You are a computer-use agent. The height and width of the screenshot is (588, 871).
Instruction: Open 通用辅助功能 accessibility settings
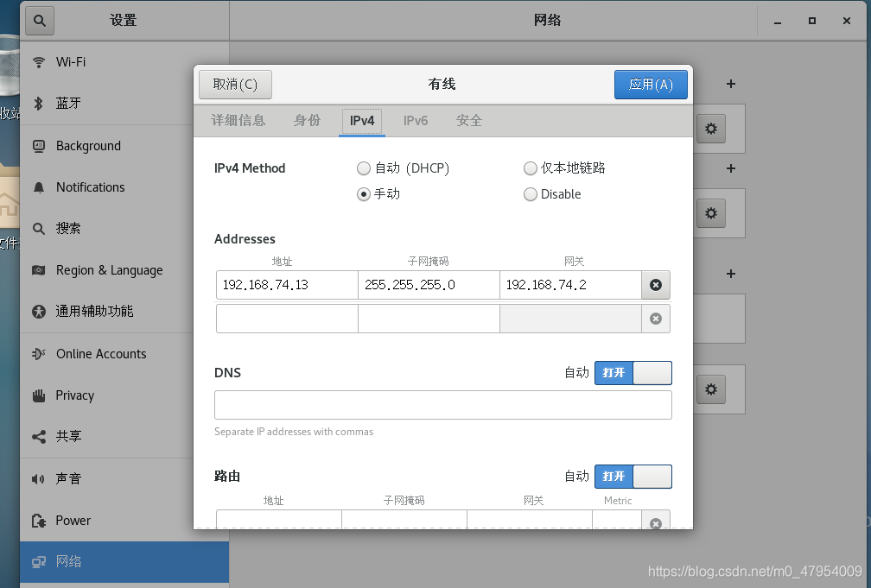click(x=124, y=312)
